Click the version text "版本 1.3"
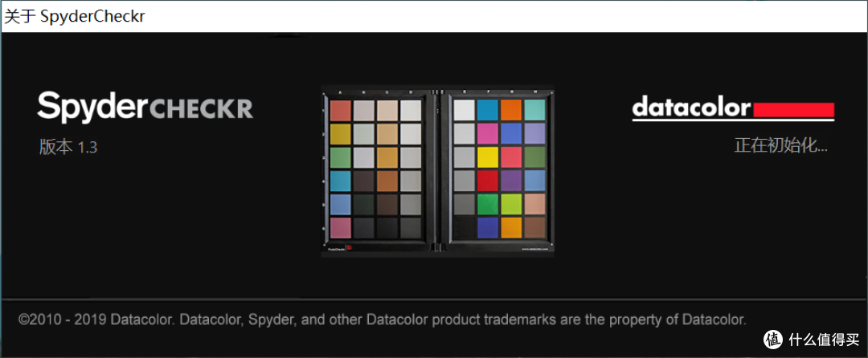The image size is (868, 358). [x=68, y=148]
